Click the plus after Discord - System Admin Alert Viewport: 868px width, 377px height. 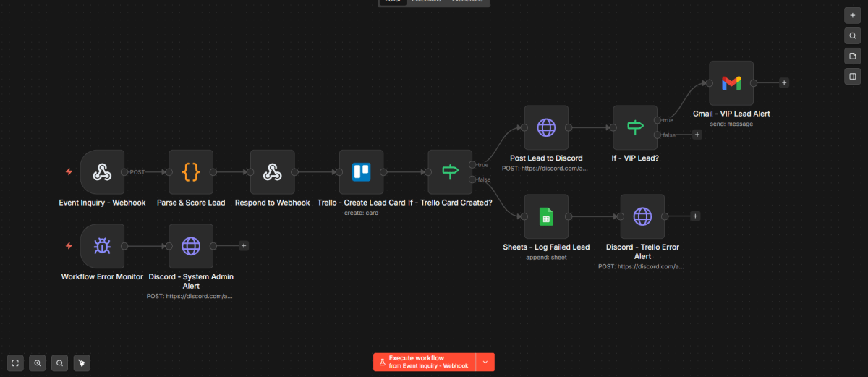[244, 246]
